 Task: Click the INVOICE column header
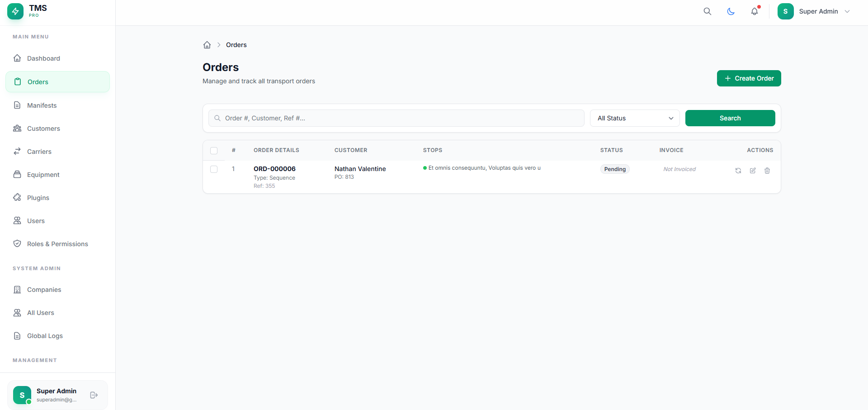[671, 150]
